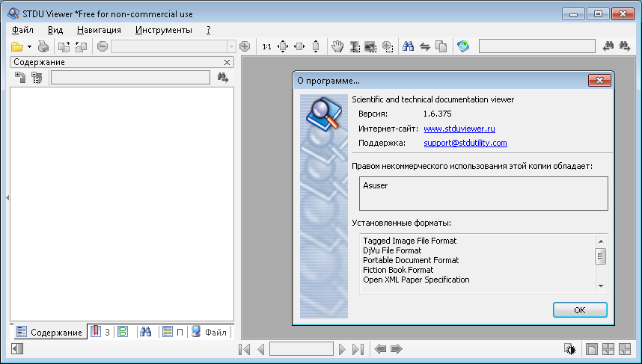This screenshot has height=364, width=642.
Task: Find next match with binoculars-right icon
Action: (x=624, y=46)
